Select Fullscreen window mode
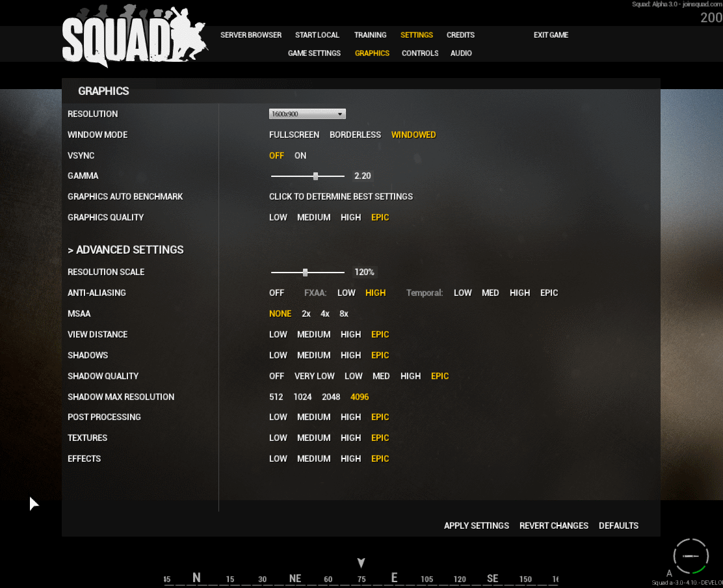The image size is (723, 588). 294,135
